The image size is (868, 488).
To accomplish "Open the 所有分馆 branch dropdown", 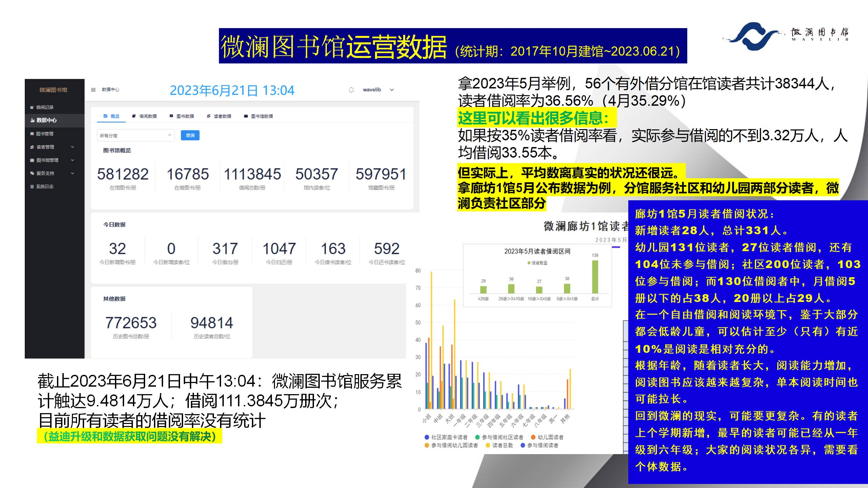I will coord(136,136).
